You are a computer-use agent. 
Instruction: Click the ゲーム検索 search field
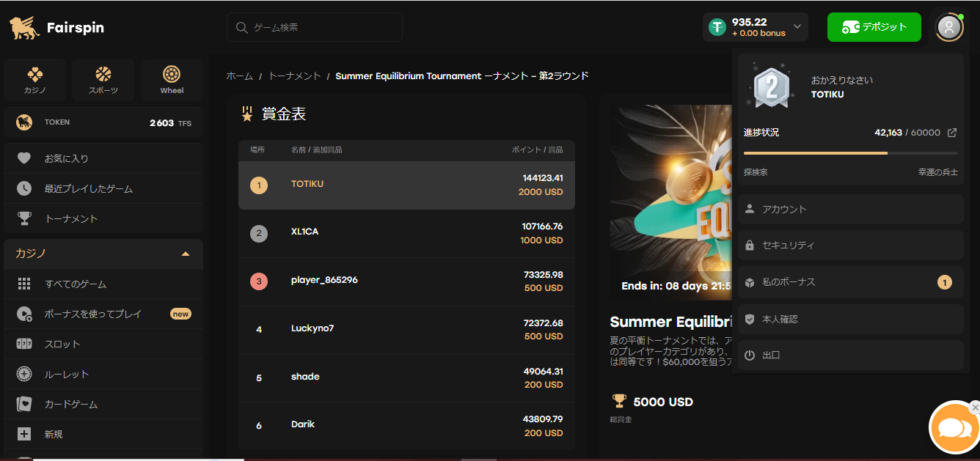pos(314,27)
